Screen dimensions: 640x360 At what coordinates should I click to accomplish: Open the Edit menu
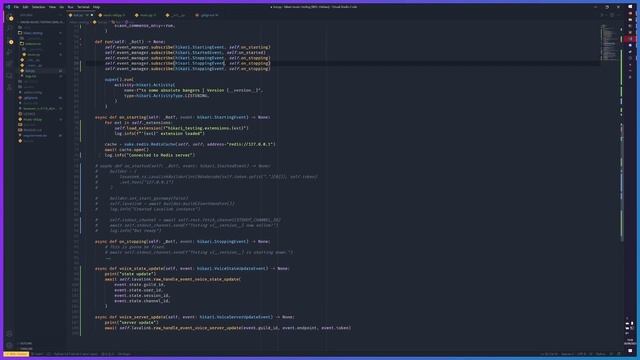click(25, 7)
